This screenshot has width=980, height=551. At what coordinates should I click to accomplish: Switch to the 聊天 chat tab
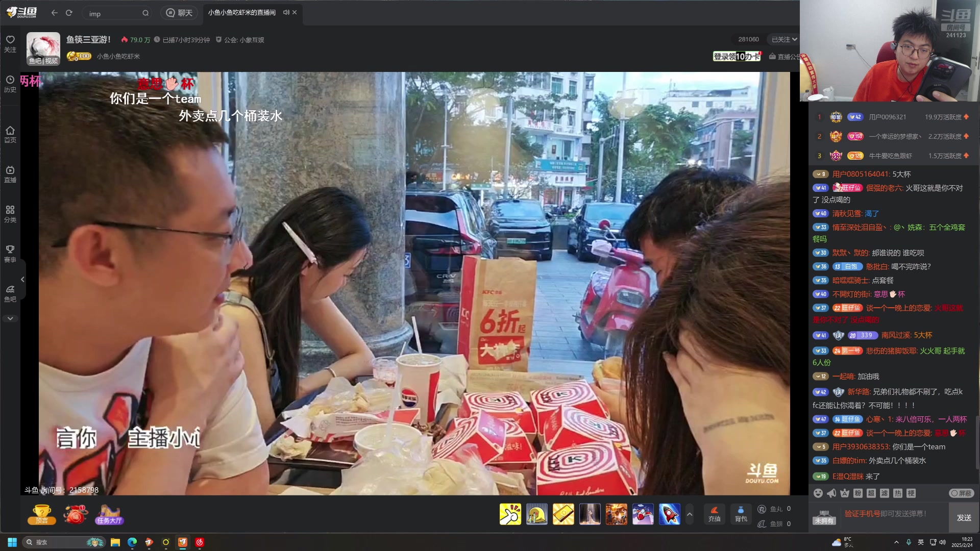tap(179, 13)
